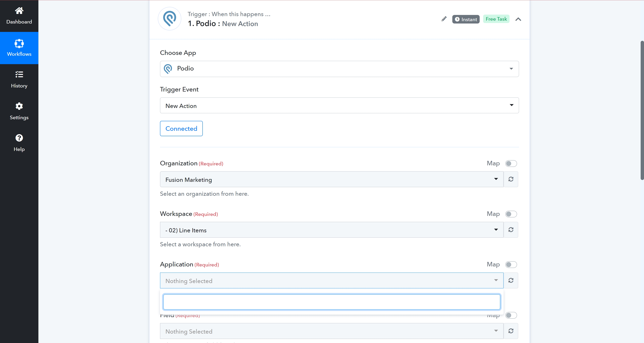Click the Instant badge
644x343 pixels.
466,19
